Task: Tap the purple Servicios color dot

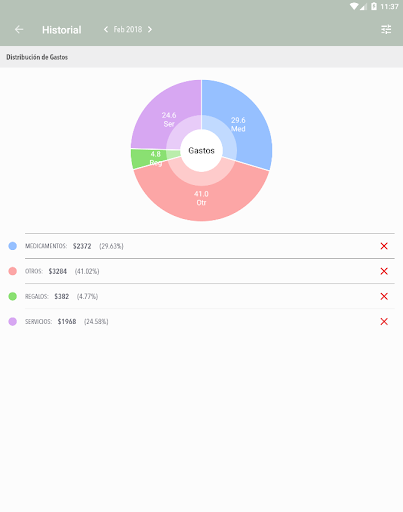Action: 13,322
